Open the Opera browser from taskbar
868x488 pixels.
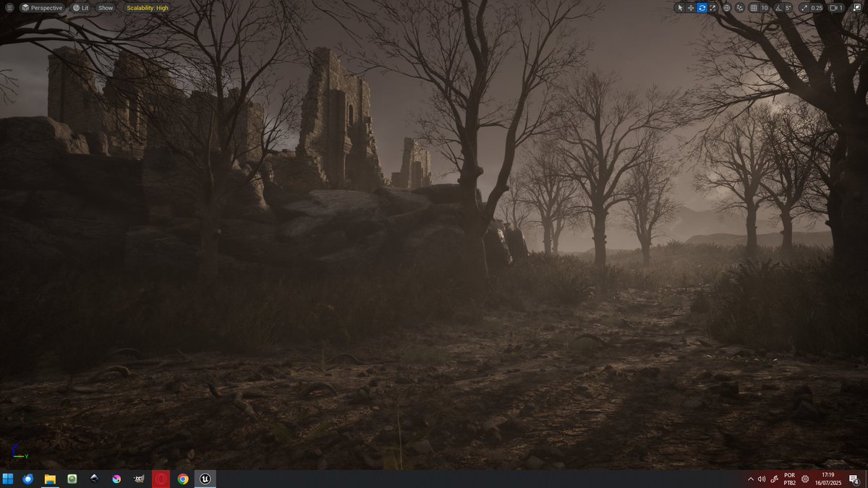click(x=161, y=479)
